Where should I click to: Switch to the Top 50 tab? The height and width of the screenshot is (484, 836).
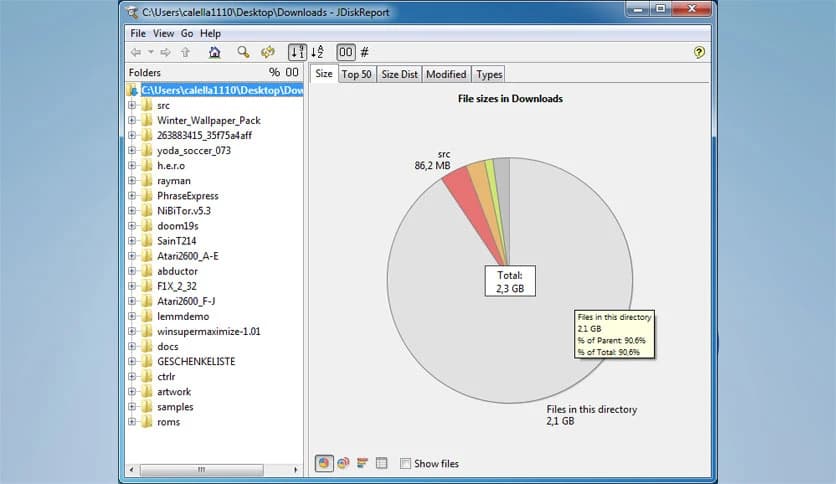click(x=357, y=75)
